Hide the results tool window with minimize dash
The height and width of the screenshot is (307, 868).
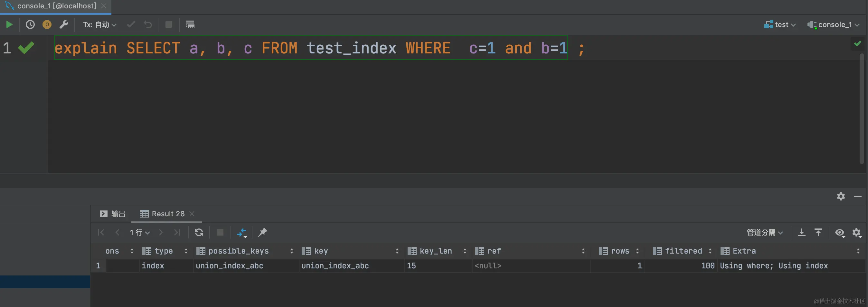click(858, 196)
